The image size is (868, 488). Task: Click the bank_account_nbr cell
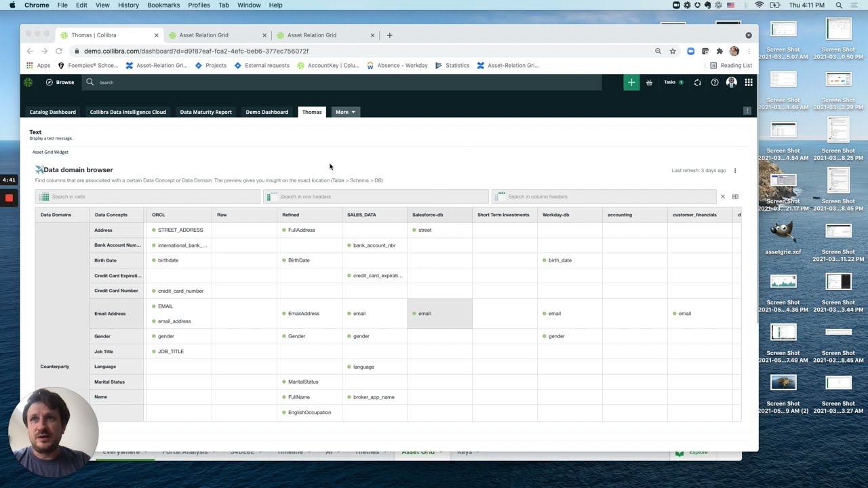[374, 245]
